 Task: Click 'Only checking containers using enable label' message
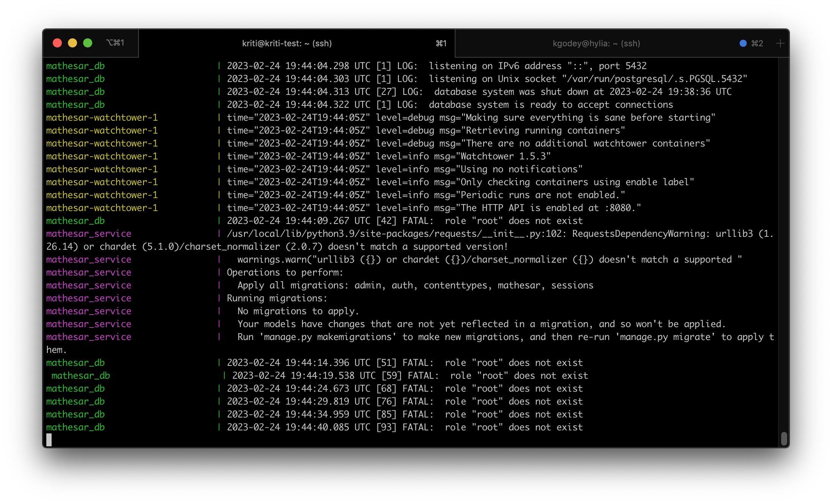pyautogui.click(x=575, y=182)
